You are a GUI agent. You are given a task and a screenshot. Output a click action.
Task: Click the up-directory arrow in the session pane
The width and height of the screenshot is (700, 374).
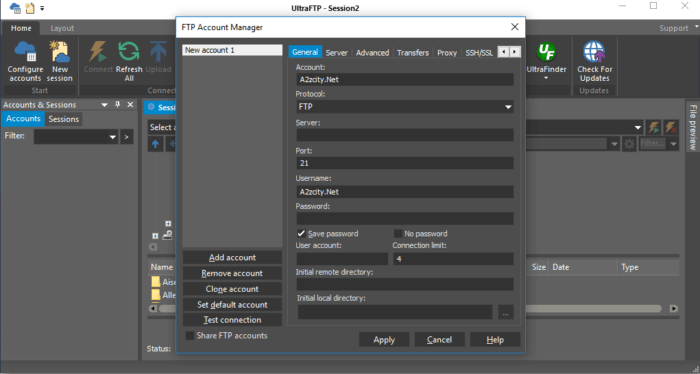point(155,144)
